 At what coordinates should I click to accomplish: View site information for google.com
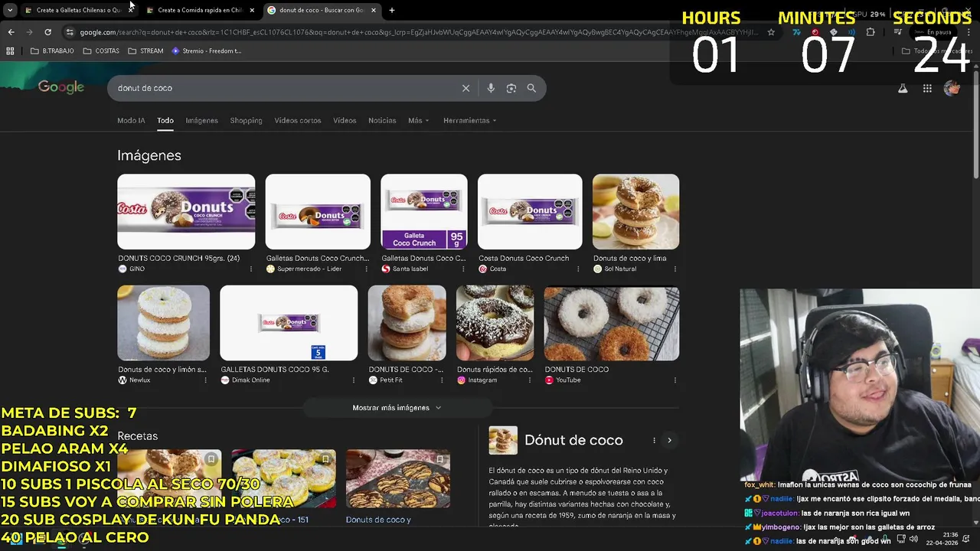point(70,32)
